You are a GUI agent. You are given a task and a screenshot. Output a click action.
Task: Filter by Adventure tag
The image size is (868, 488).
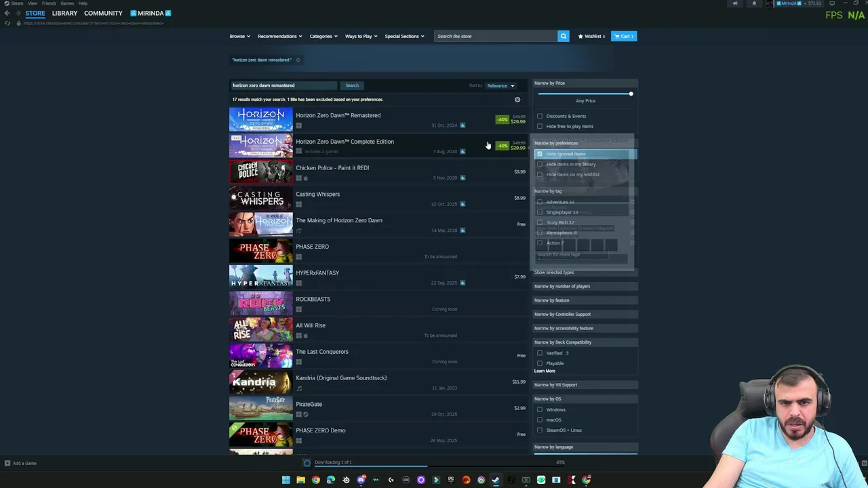tap(540, 202)
